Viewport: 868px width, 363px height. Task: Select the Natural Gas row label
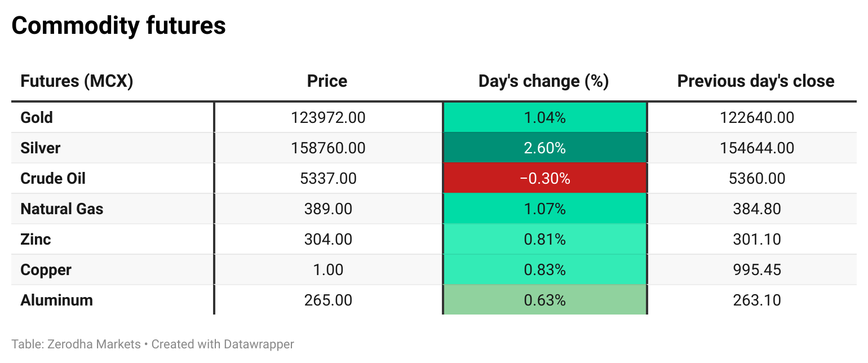pos(62,209)
